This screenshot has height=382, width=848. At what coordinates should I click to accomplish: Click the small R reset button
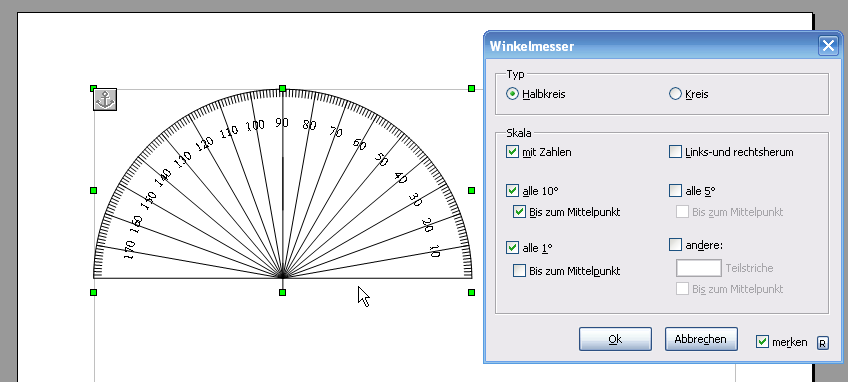pyautogui.click(x=823, y=343)
